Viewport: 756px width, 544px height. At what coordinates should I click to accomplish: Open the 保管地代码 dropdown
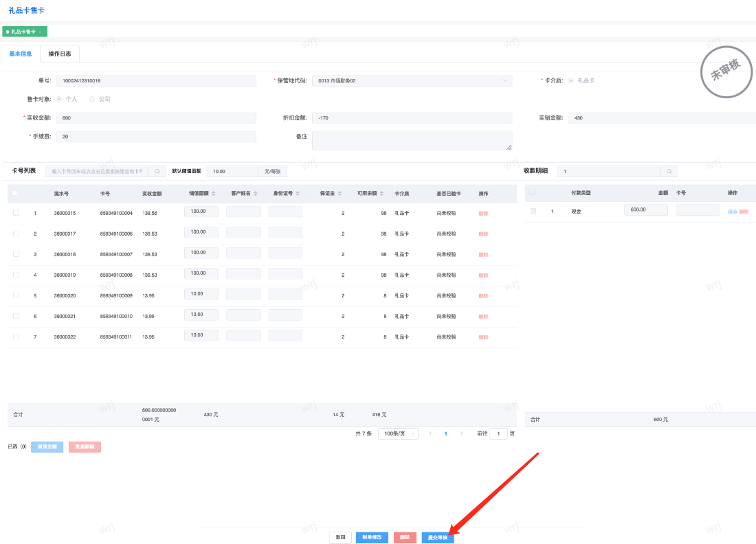412,80
